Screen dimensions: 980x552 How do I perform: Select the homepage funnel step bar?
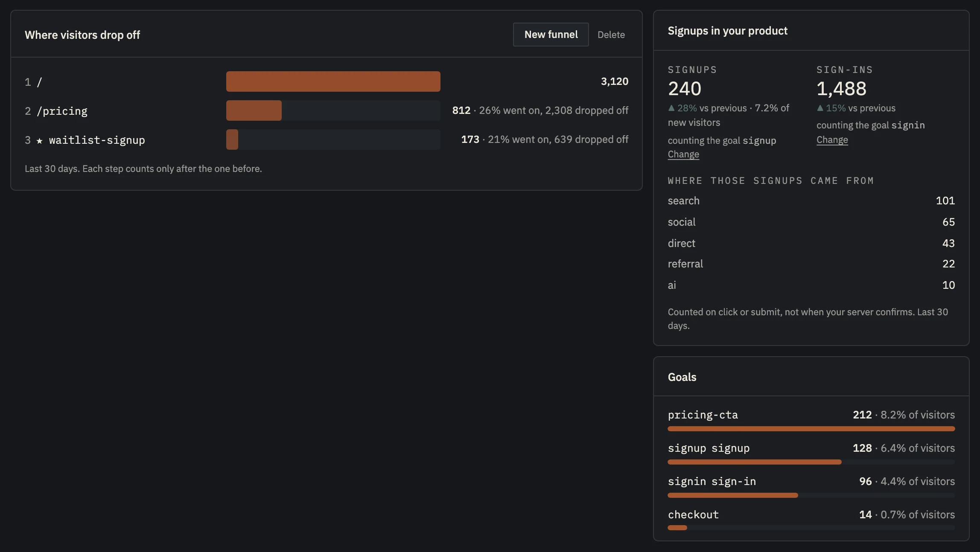tap(333, 81)
